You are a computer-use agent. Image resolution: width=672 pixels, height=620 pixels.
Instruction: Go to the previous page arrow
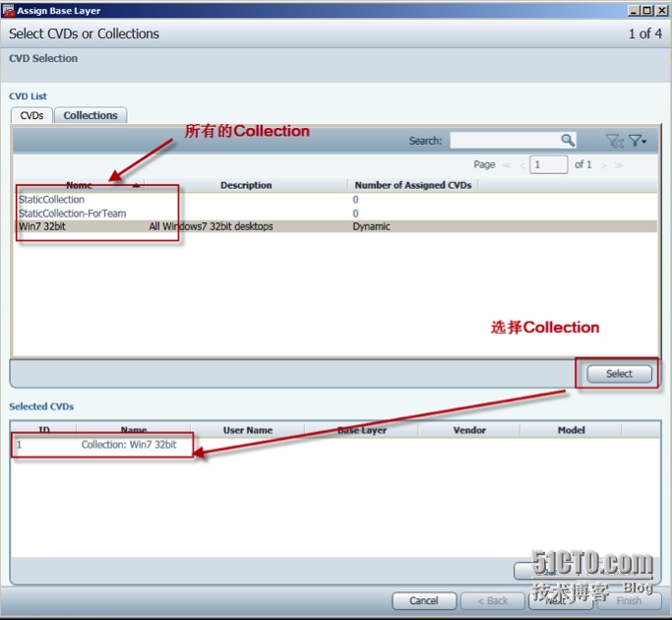click(521, 165)
